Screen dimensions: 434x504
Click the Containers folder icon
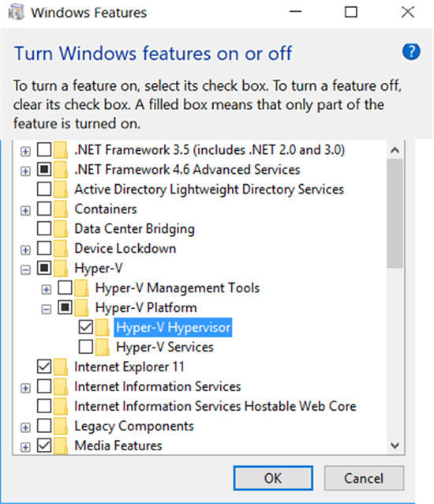click(x=61, y=209)
